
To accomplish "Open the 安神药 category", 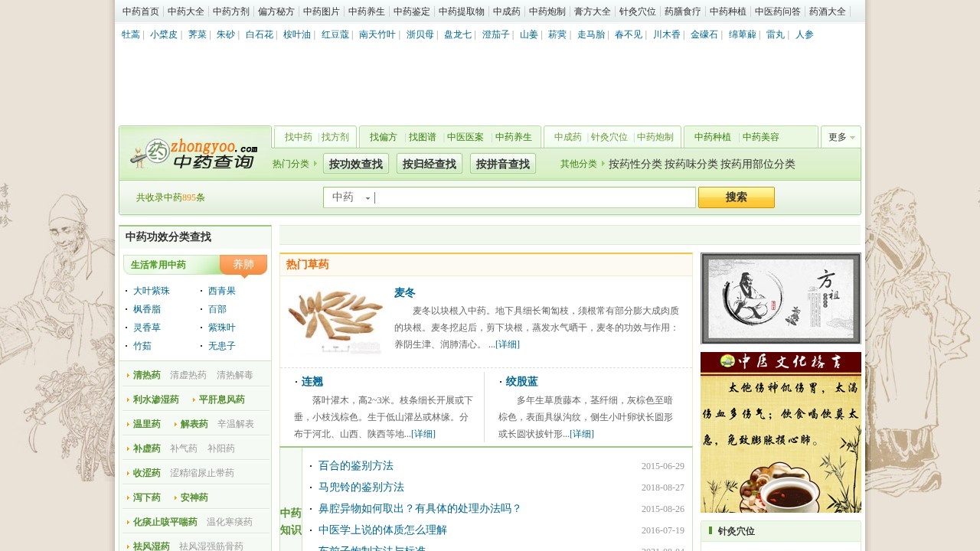I will click(x=194, y=497).
